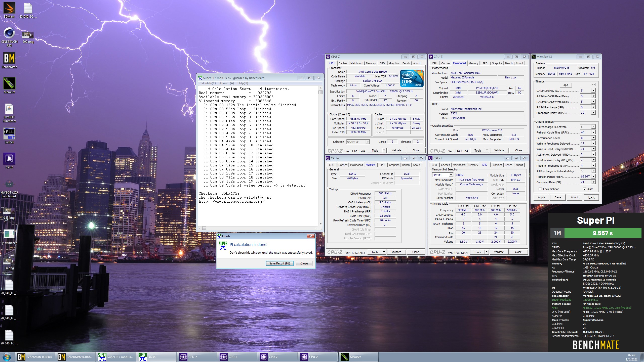Open the MemSet desktop icon
This screenshot has height=362, width=644.
tap(9, 85)
